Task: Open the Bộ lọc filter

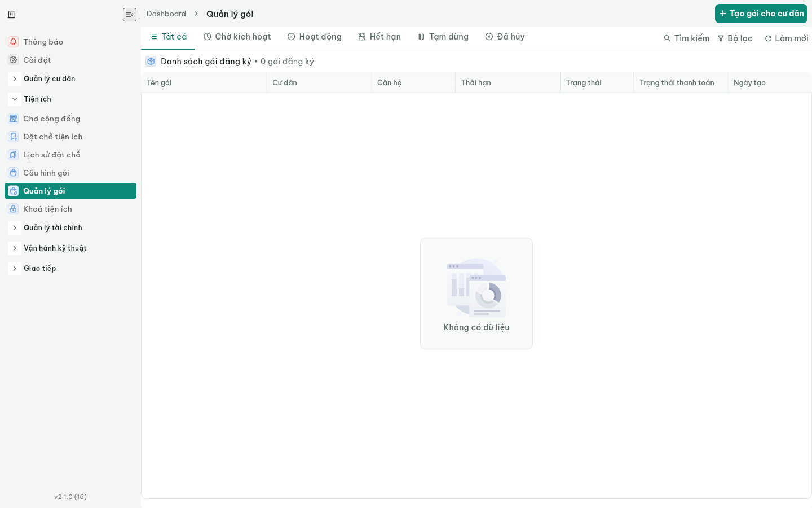Action: pos(735,38)
